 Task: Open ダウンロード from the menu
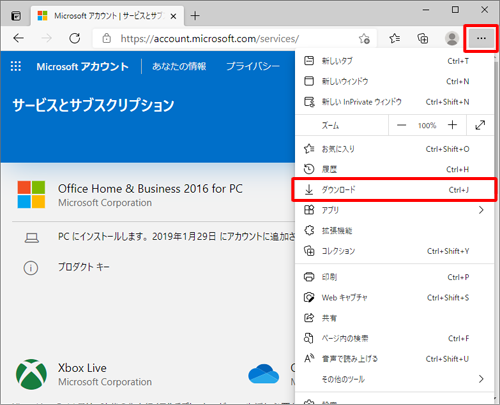[394, 190]
